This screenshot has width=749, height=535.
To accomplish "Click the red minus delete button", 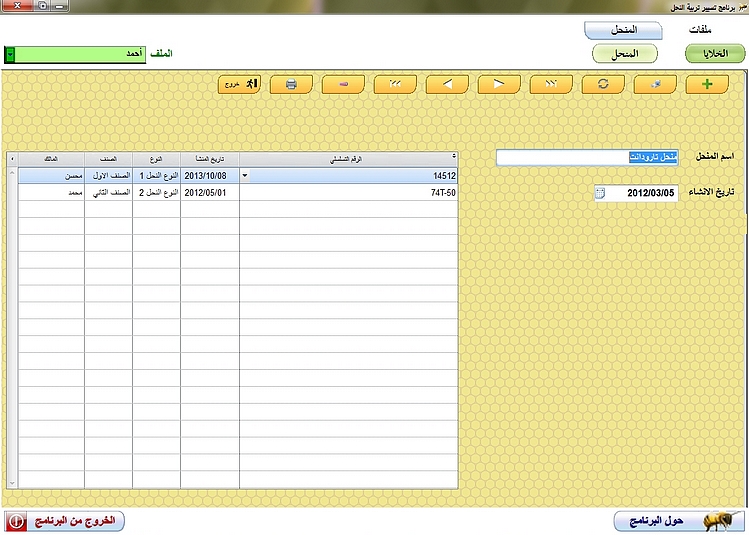I will click(343, 84).
